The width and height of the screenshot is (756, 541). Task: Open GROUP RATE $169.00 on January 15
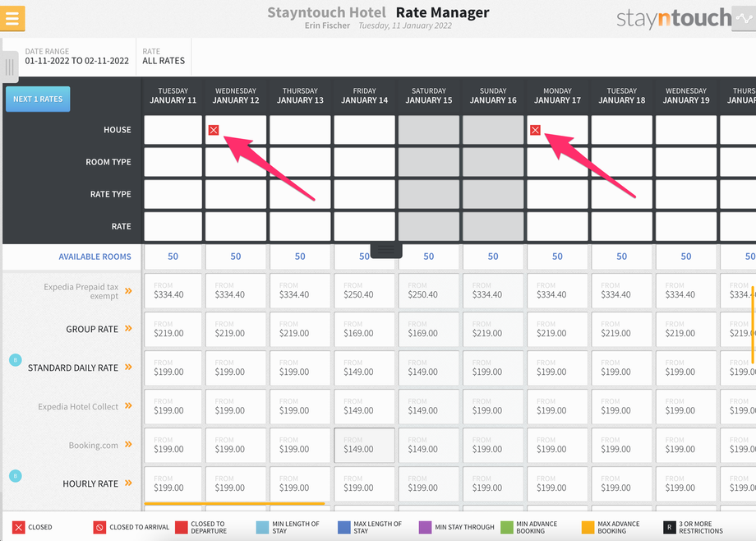coord(429,329)
